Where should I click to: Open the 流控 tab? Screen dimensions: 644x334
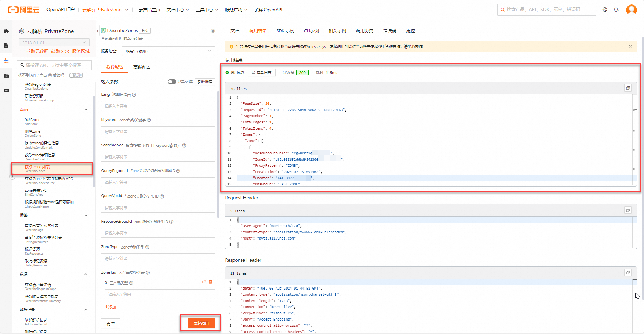coord(410,31)
